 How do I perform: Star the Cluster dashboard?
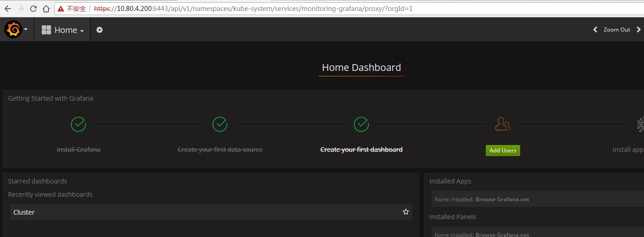click(x=405, y=212)
